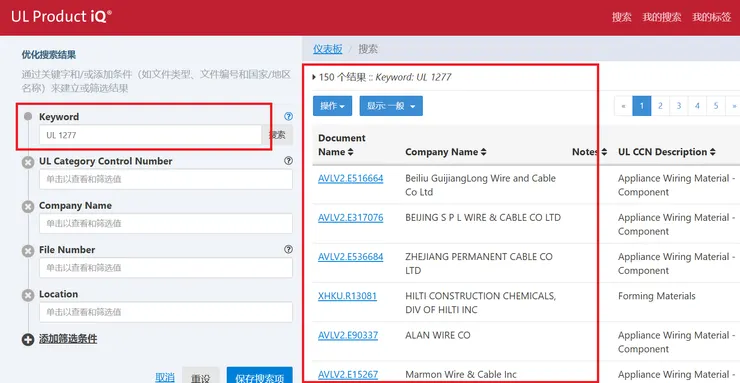
Task: Sort by Notes column arrows
Action: pos(604,152)
